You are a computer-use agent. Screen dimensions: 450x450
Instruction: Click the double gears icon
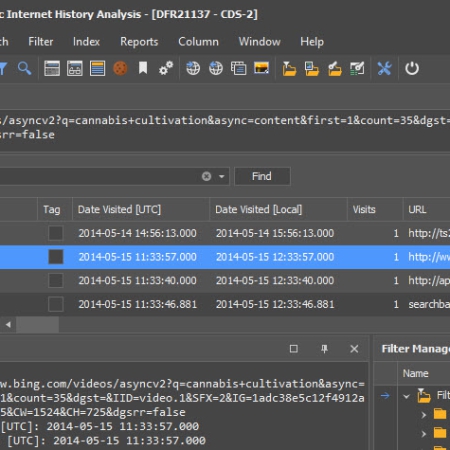tap(166, 68)
